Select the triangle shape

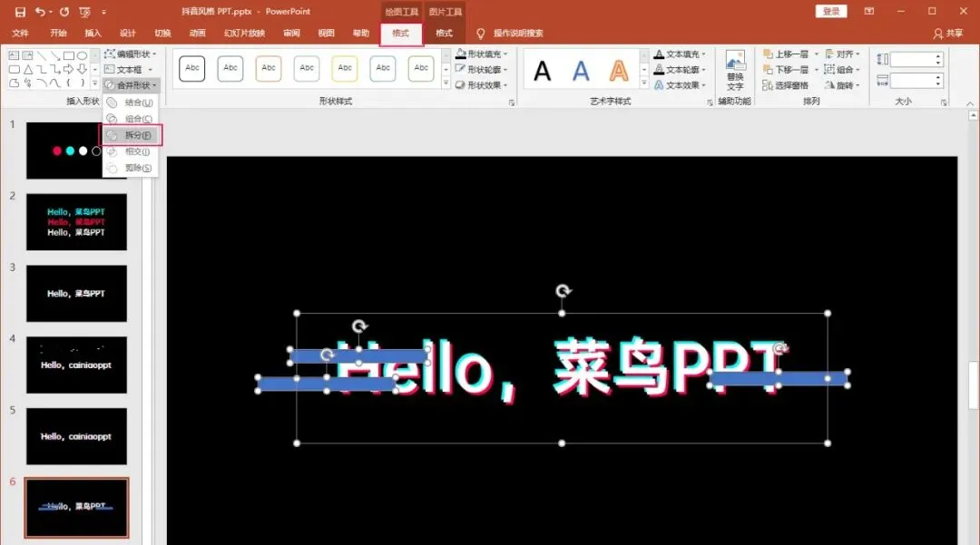27,69
